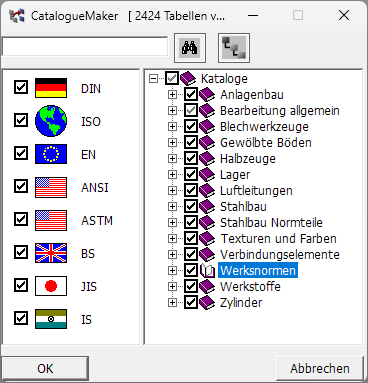This screenshot has height=383, width=368.
Task: Click the open book icon beside Werksnormen
Action: coord(207,270)
